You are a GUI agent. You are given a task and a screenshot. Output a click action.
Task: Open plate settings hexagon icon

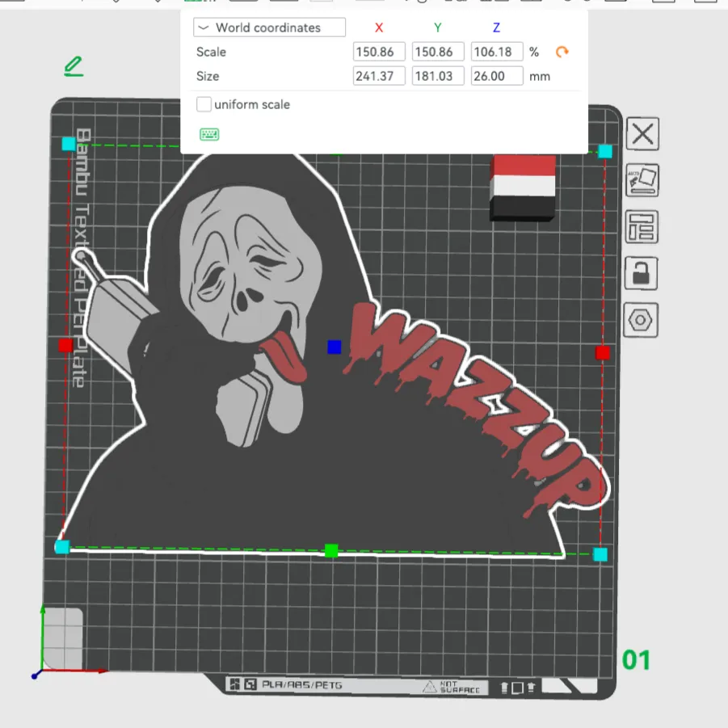tap(641, 320)
